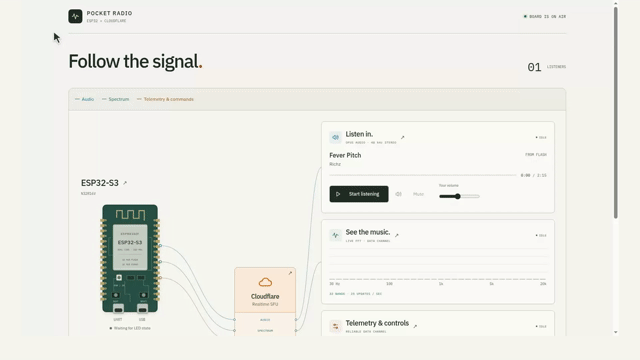The image size is (640, 360).
Task: Click the track progress bar
Action: click(x=423, y=176)
